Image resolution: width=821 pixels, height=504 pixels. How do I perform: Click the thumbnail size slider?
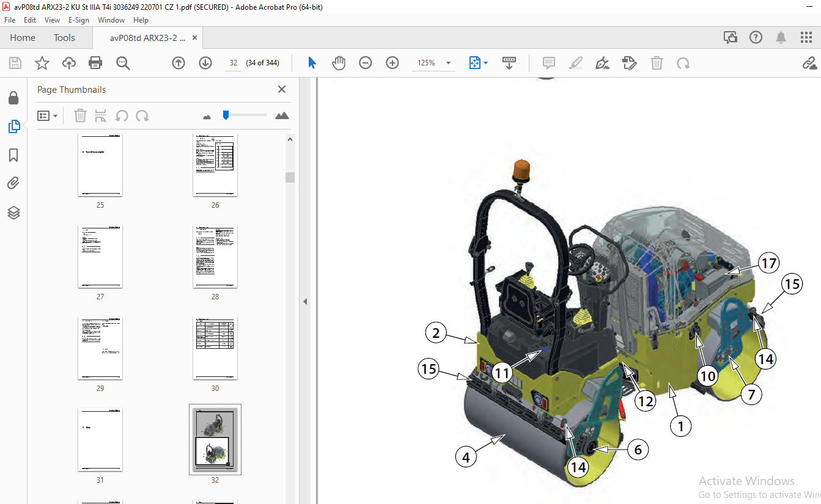click(x=245, y=115)
